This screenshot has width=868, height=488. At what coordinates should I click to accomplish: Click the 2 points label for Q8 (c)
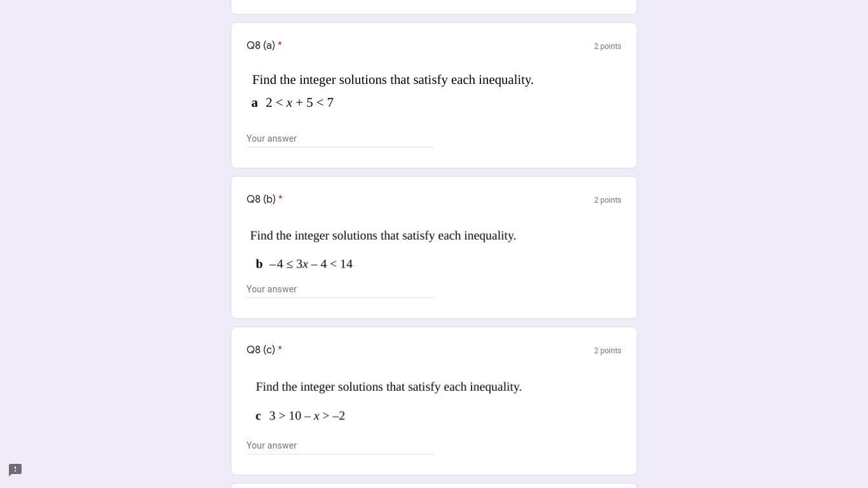(607, 351)
